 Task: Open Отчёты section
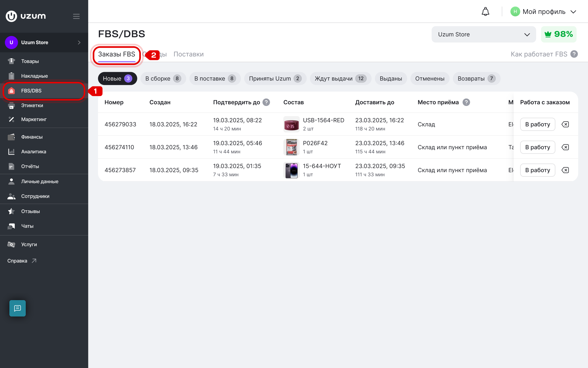[x=44, y=166]
